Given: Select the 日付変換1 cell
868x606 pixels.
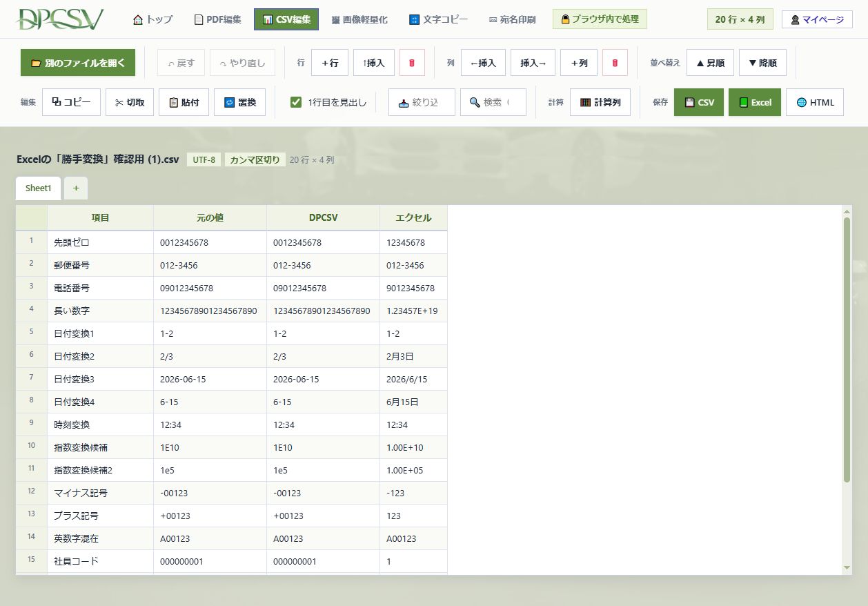Looking at the screenshot, I should (x=101, y=333).
